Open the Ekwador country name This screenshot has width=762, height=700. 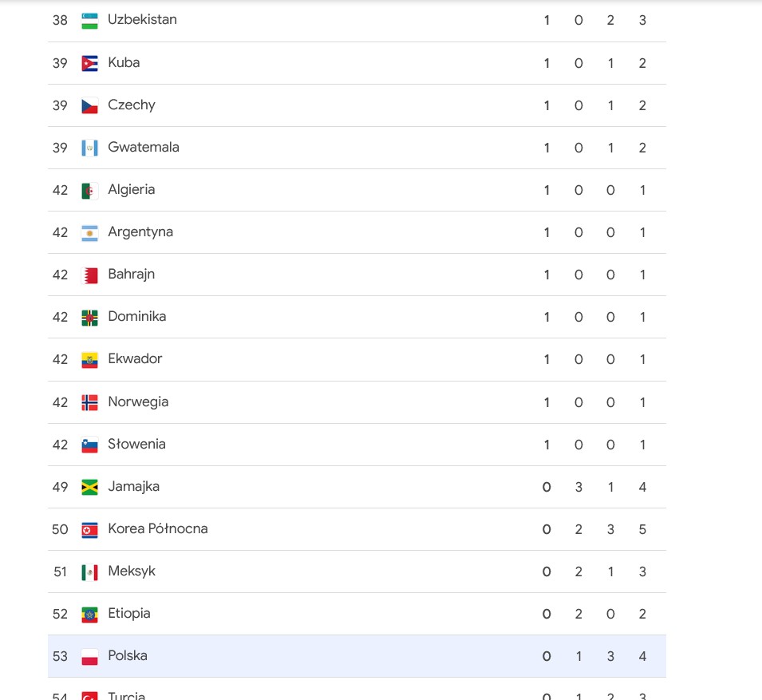[135, 358]
